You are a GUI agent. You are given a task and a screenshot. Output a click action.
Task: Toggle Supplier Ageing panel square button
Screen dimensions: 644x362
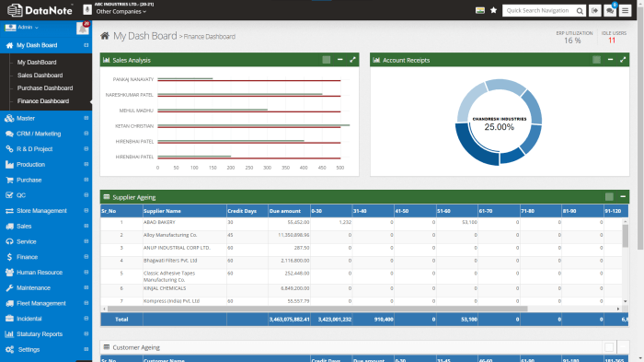609,197
